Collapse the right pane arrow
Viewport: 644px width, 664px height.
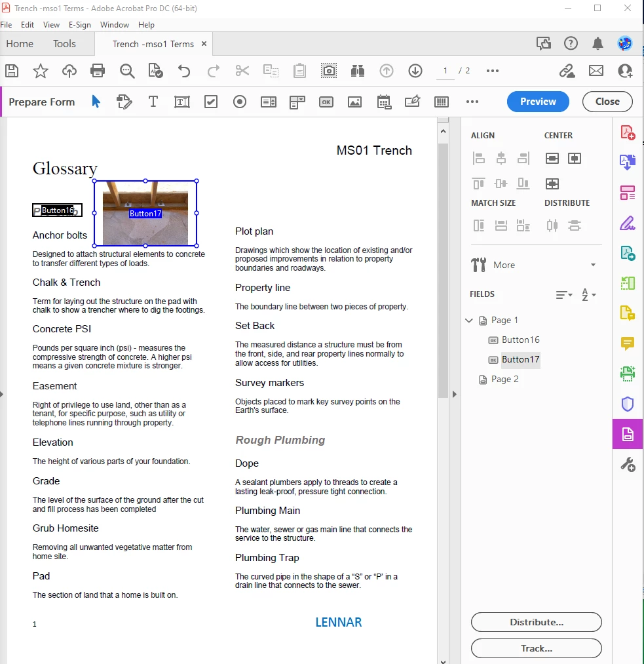455,394
